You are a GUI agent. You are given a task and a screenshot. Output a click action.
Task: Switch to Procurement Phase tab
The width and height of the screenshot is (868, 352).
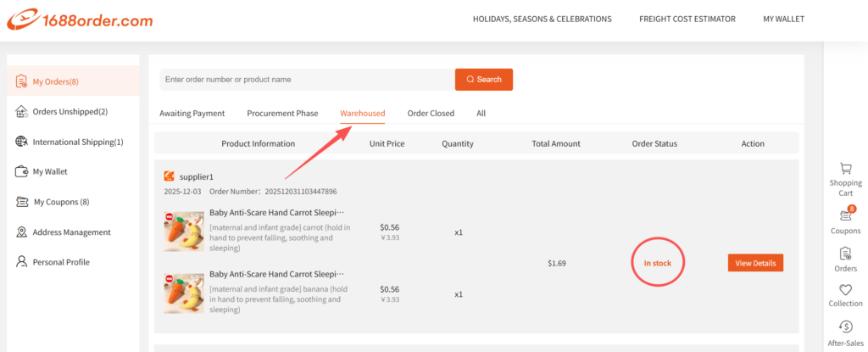[x=282, y=114]
